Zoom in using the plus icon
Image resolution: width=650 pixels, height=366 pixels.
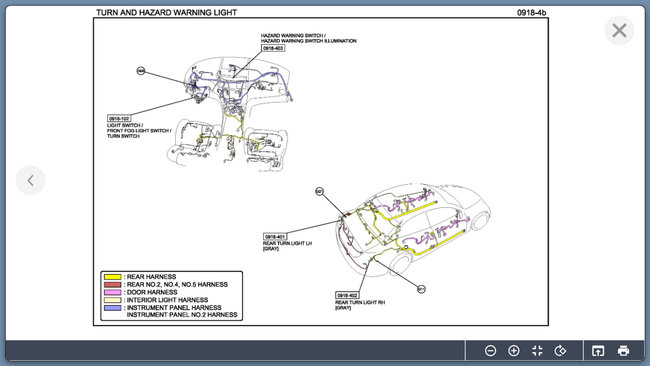tap(514, 351)
